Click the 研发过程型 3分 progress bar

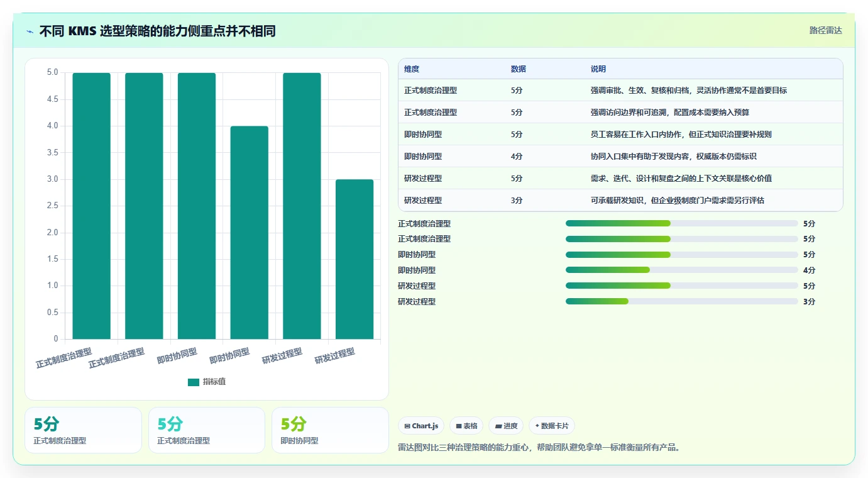point(682,301)
